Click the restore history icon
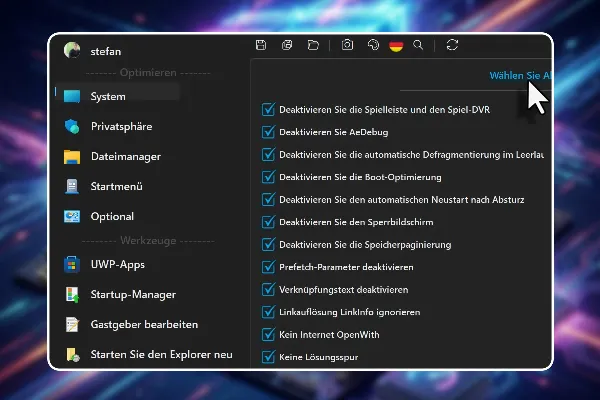This screenshot has height=400, width=600. [373, 45]
